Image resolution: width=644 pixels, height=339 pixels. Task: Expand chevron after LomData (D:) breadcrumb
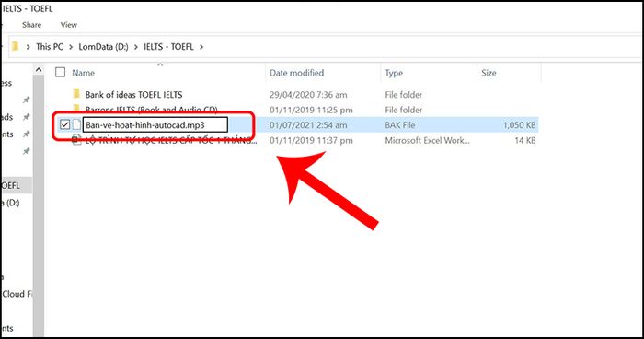coord(136,47)
